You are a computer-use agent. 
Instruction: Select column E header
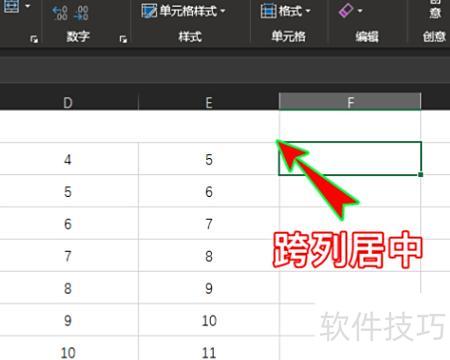(209, 102)
